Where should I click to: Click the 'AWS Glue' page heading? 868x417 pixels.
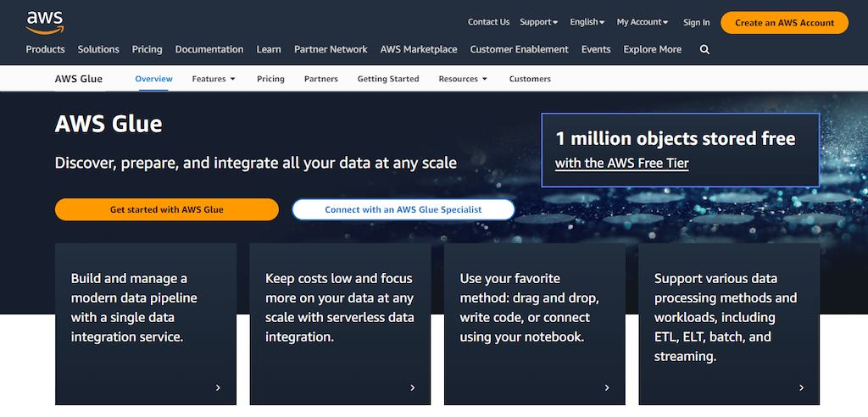108,124
